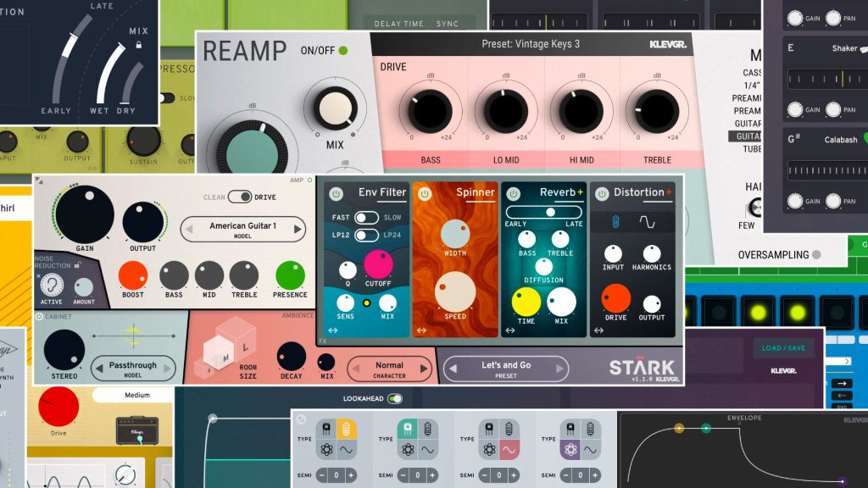
Task: Click the cabinet microphone position slider
Action: (x=134, y=335)
